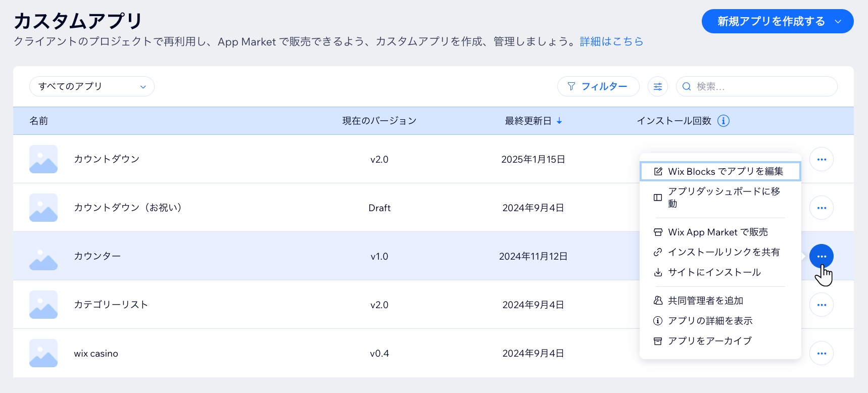Click the フィルター button
Viewport: 868px width, 393px height.
[598, 86]
